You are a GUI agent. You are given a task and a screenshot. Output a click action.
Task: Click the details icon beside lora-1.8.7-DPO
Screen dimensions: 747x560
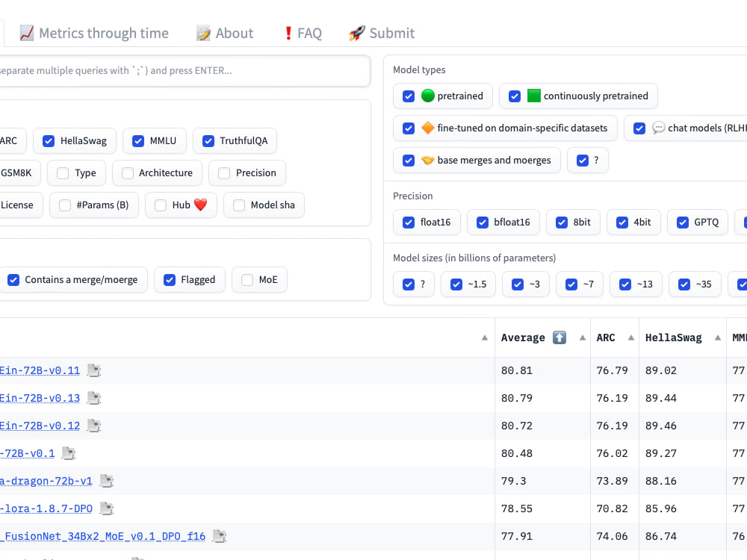tap(107, 508)
